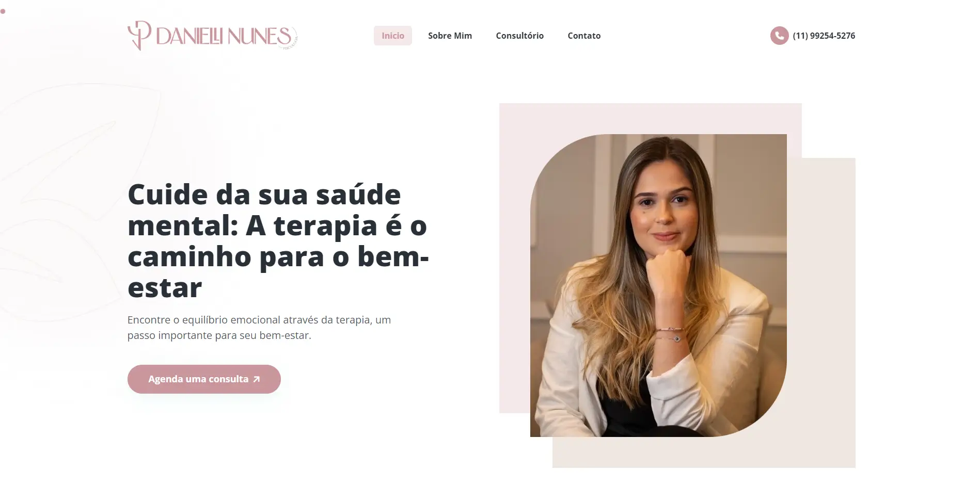Click the round pink phone icon
980x486 pixels.
tap(779, 36)
